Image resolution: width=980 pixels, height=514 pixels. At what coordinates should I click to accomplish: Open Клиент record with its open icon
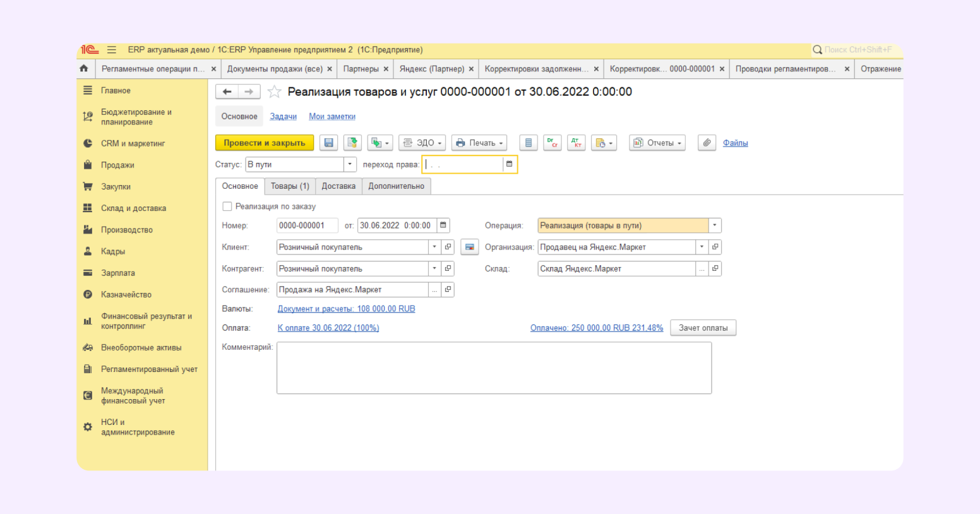448,247
